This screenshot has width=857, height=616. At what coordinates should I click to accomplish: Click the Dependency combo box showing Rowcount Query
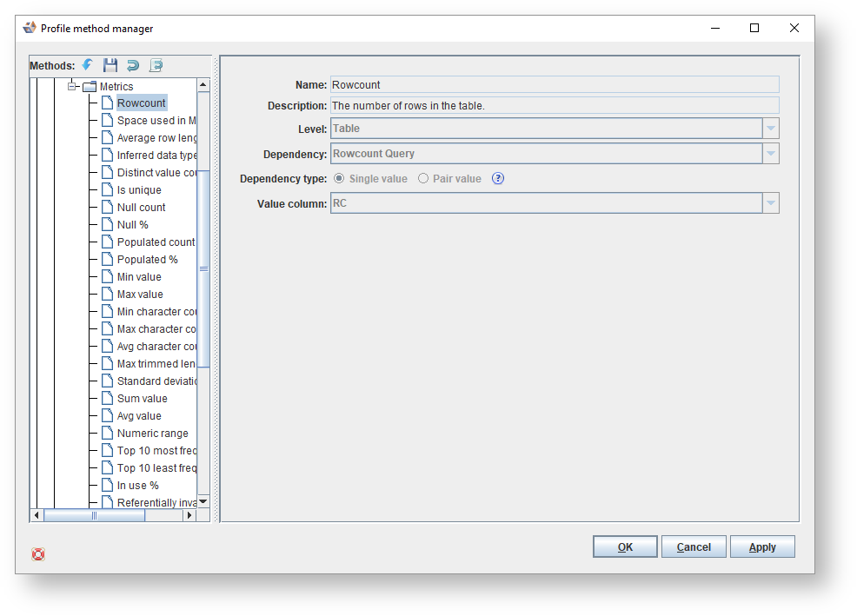[555, 154]
